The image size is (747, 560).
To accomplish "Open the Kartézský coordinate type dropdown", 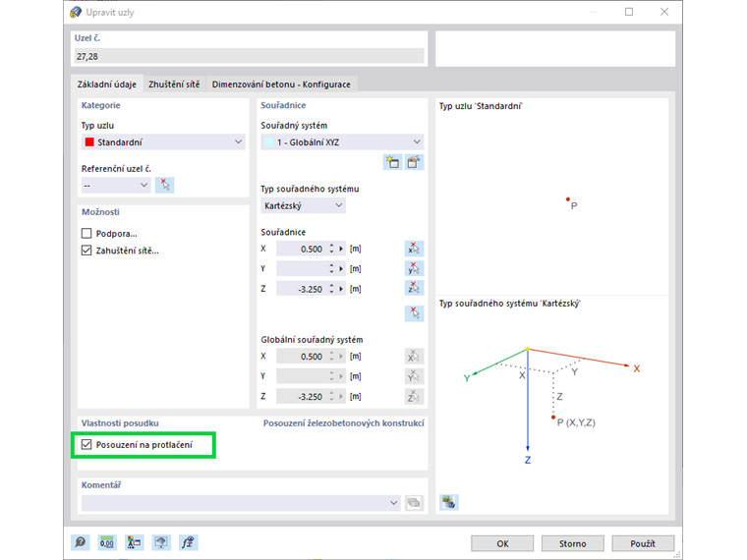I will click(303, 205).
